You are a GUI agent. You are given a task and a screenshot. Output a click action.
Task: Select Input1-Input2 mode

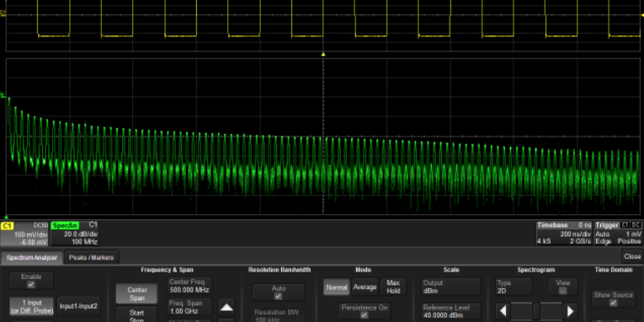[x=78, y=306]
